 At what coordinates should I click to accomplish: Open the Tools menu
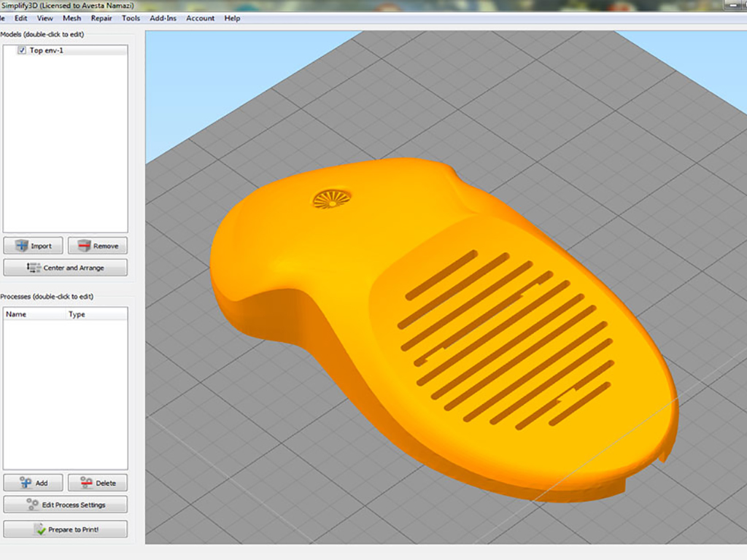[131, 18]
